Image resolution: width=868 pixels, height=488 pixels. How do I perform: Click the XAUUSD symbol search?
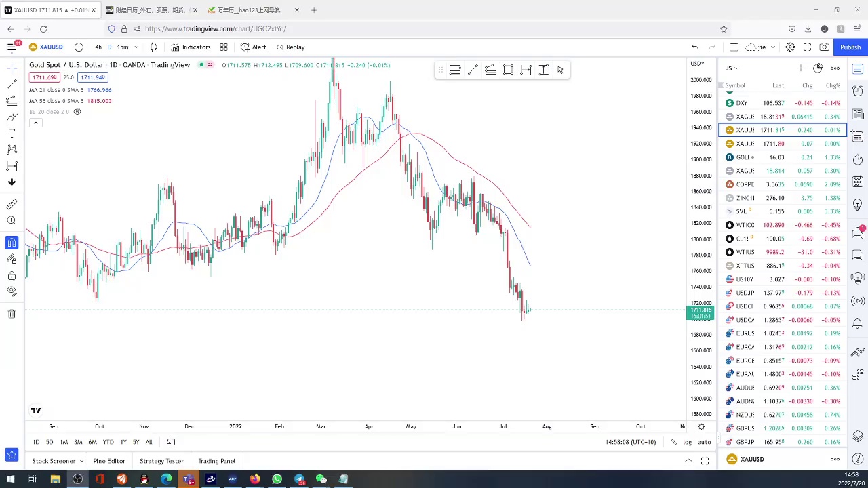[x=46, y=47]
